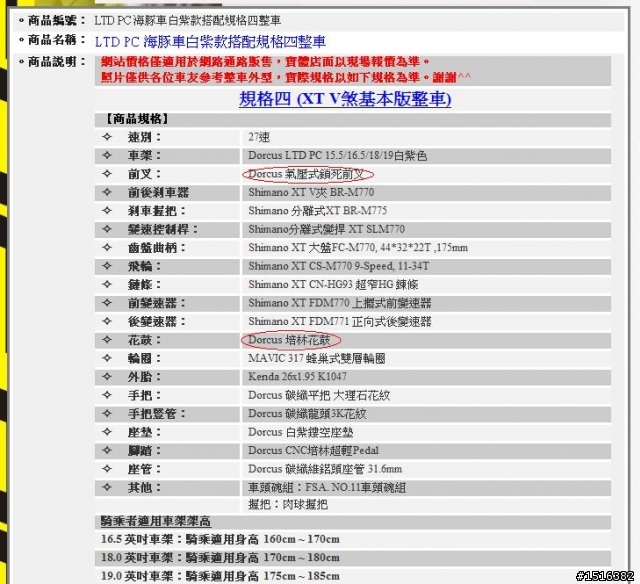Image resolution: width=640 pixels, height=584 pixels.
Task: Select Kenda 26x1.95 K1047 value
Action: point(297,376)
